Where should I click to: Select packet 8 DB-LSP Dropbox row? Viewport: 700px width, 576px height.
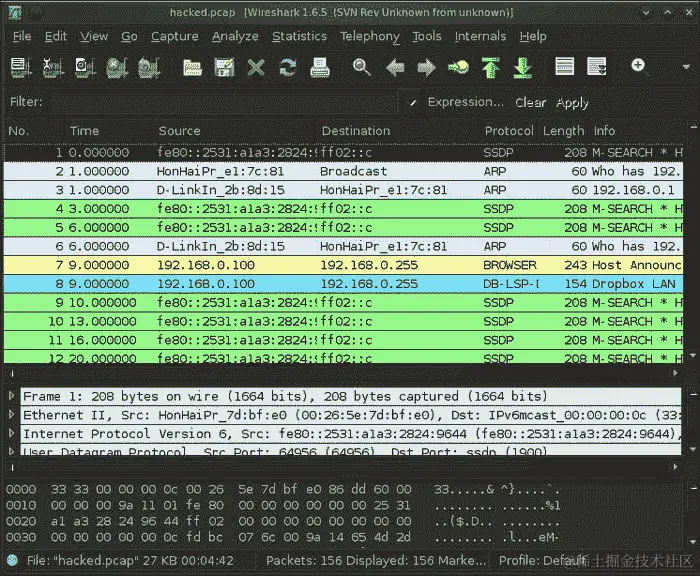click(343, 284)
